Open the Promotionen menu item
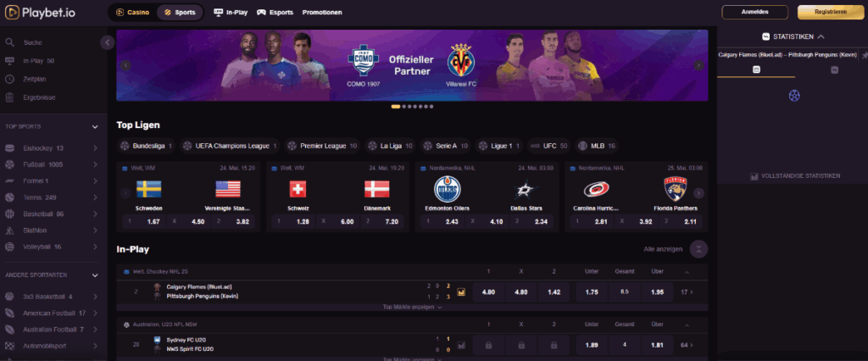868x361 pixels. (x=322, y=12)
